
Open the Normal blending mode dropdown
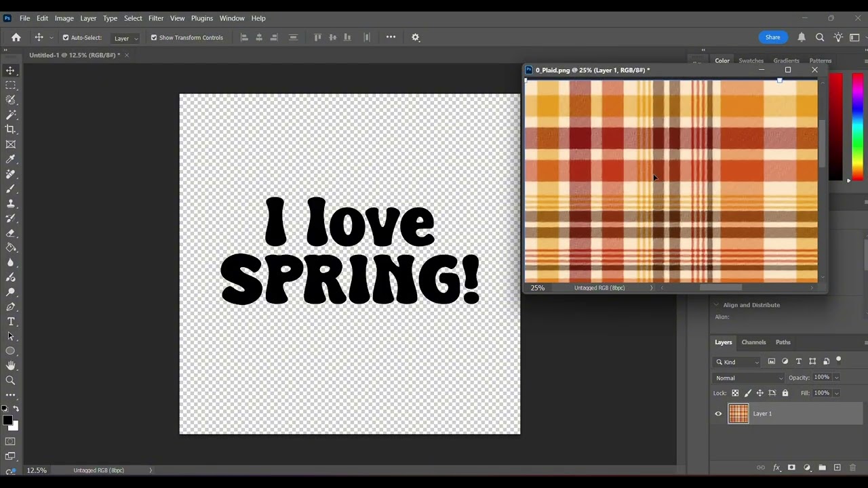pos(749,378)
